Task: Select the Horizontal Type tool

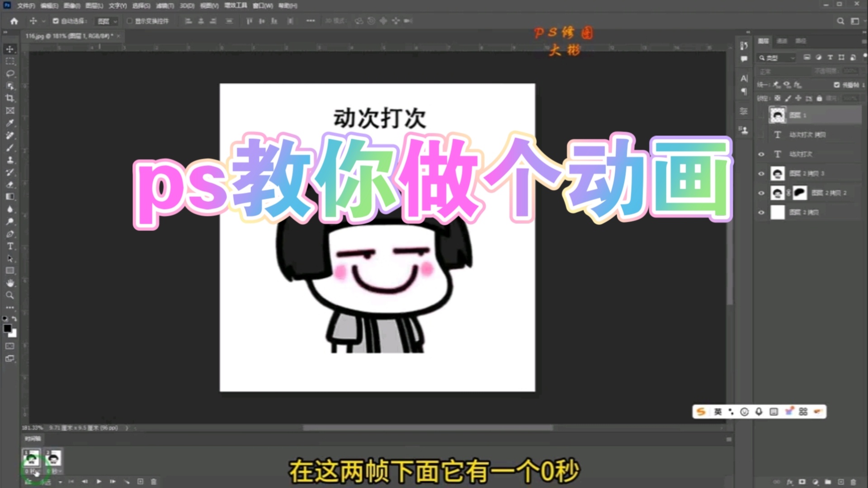Action: (10, 246)
